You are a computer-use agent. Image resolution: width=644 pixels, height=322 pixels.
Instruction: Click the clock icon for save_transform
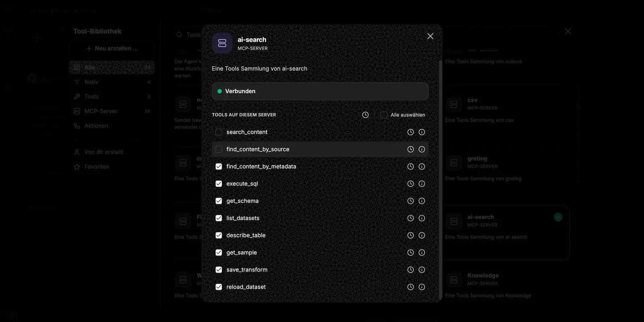pyautogui.click(x=411, y=270)
